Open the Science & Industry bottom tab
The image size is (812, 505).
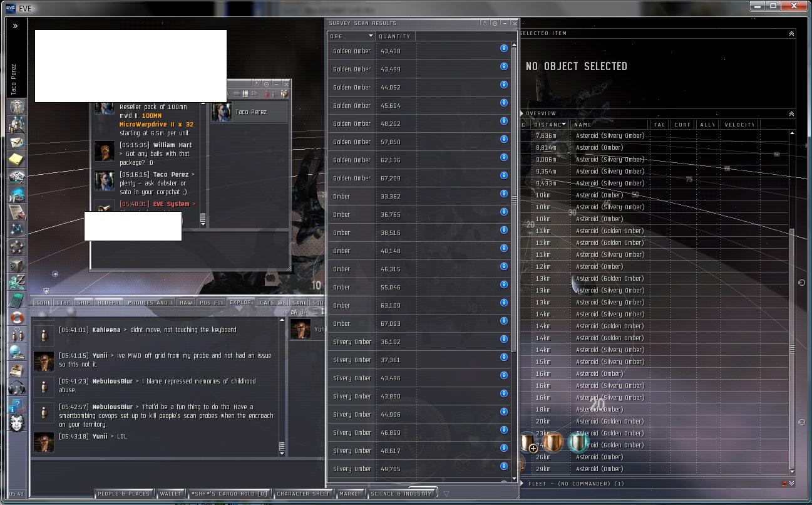coord(401,494)
